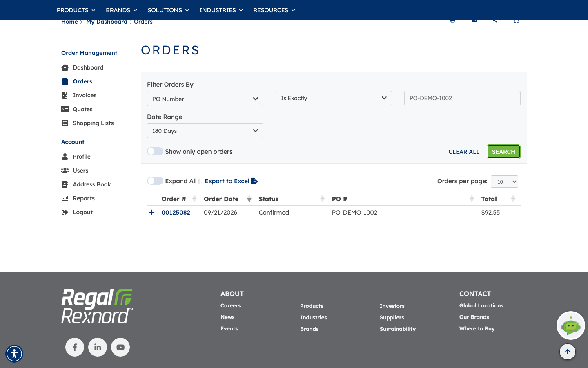Open the chatbot robot assistant
The height and width of the screenshot is (368, 588).
[x=571, y=325]
